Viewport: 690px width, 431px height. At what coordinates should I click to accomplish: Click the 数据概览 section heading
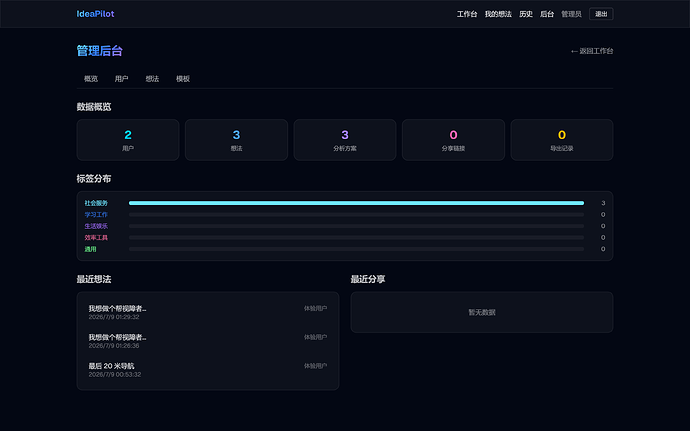(94, 107)
